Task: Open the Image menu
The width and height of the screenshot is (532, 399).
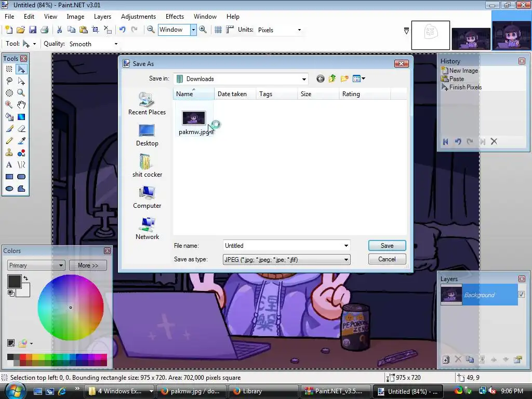Action: pyautogui.click(x=75, y=17)
